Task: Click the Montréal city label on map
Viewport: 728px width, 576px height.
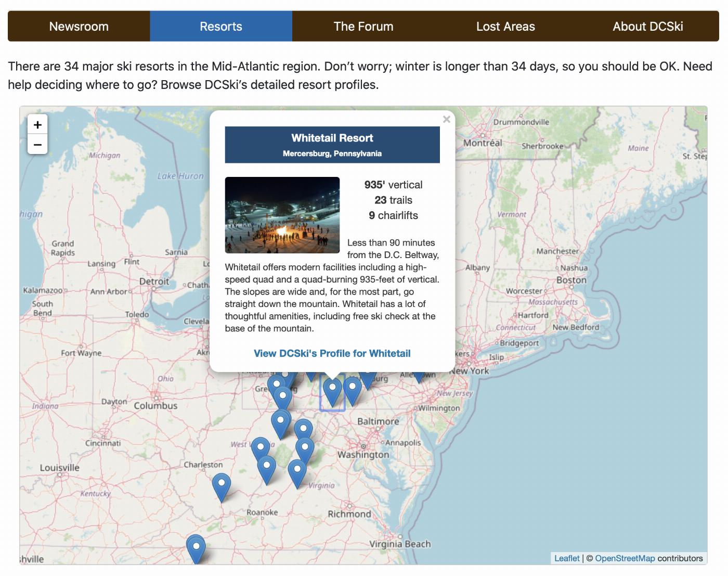Action: click(x=483, y=143)
